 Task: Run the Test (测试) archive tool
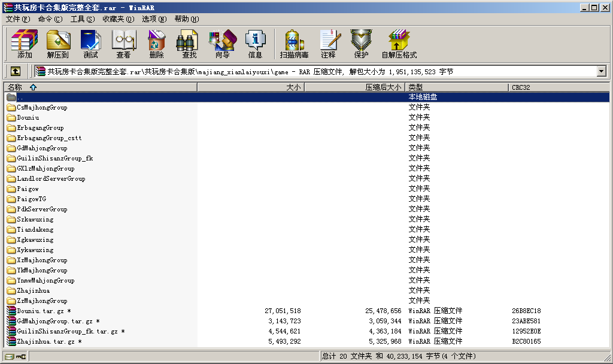(90, 44)
